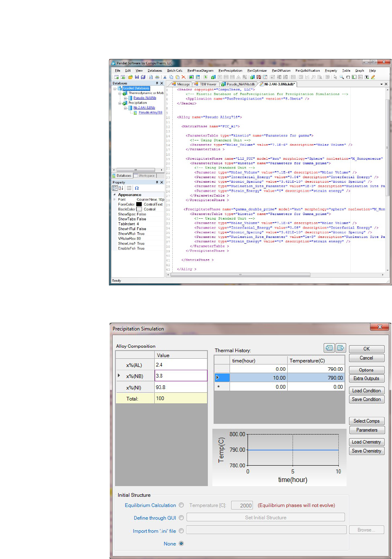Click the red X Delete icon in the toolbar
392x559 pixels.
(x=183, y=77)
